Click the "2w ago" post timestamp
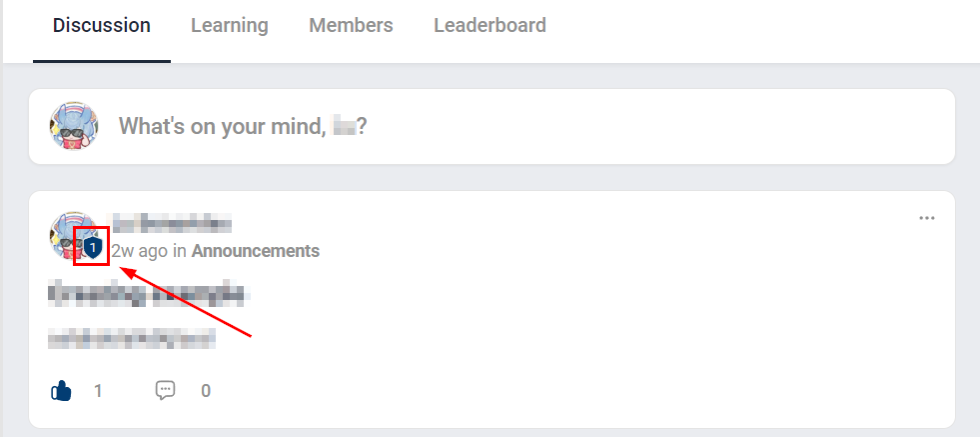This screenshot has width=980, height=437. click(x=139, y=251)
